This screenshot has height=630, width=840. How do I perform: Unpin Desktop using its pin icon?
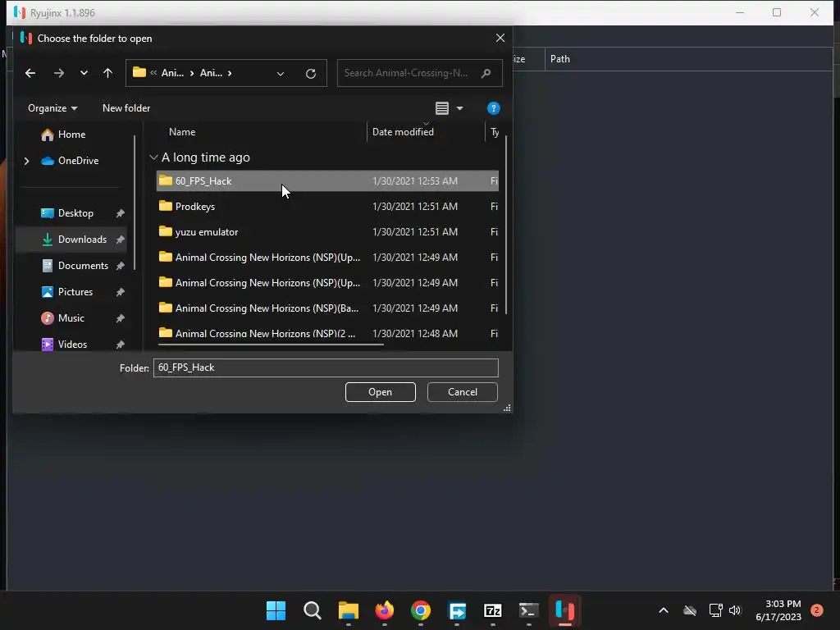tap(120, 213)
